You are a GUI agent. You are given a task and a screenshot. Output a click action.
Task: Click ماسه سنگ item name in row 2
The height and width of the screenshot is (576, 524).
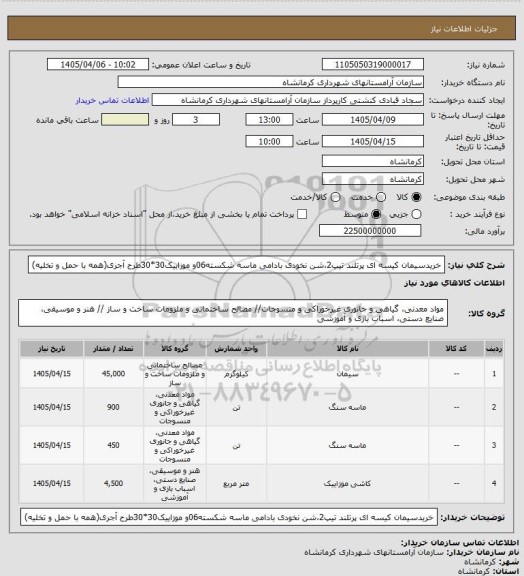(348, 407)
